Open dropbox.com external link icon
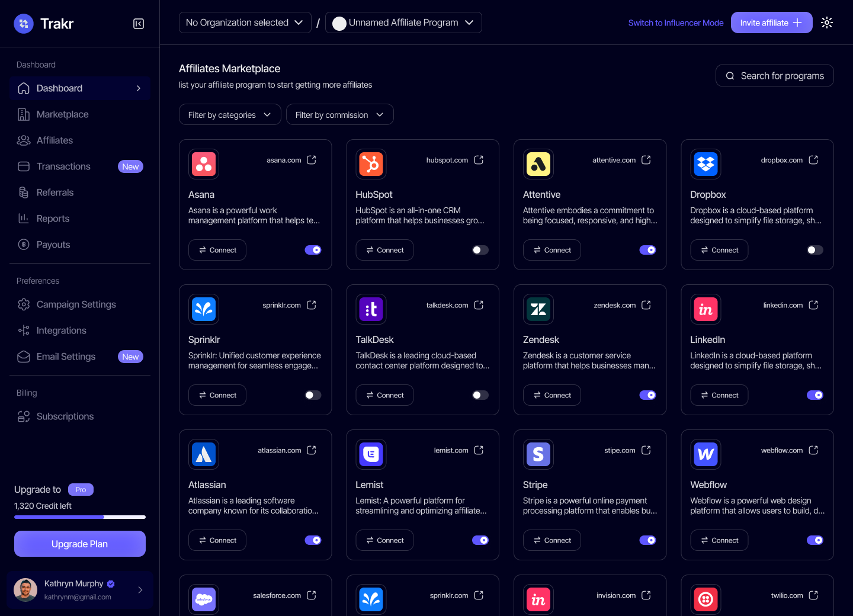 (813, 160)
